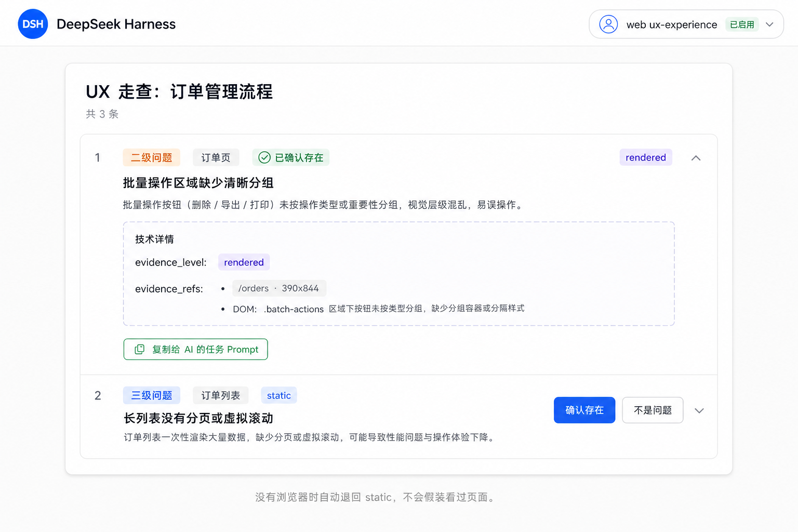Image resolution: width=798 pixels, height=532 pixels.
Task: Click the 订单列表 tag
Action: click(x=221, y=395)
